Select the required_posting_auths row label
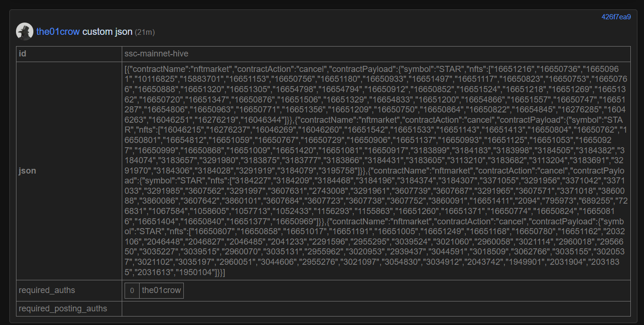Image resolution: width=644 pixels, height=325 pixels. point(63,309)
